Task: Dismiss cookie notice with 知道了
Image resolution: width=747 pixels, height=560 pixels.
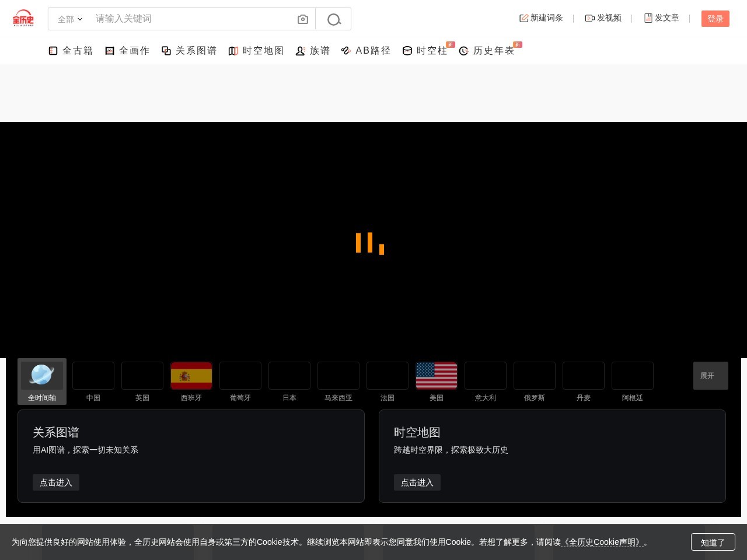Action: pos(713,542)
